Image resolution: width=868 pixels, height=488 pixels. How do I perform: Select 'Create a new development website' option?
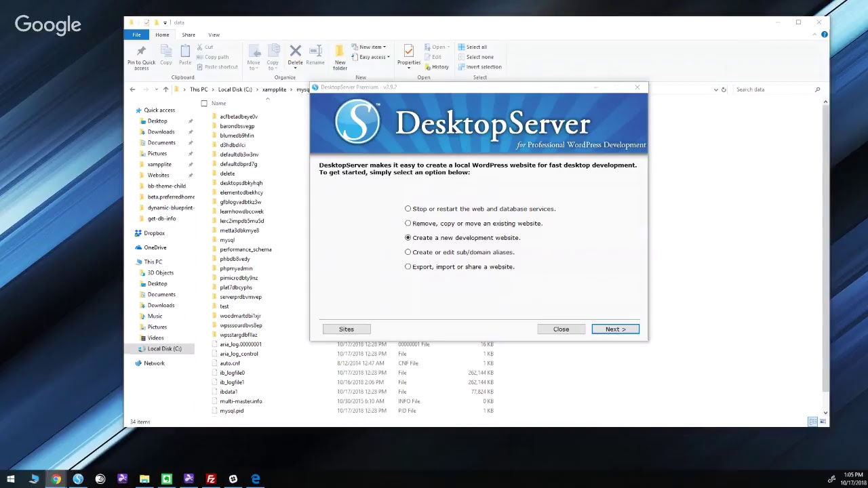click(462, 238)
